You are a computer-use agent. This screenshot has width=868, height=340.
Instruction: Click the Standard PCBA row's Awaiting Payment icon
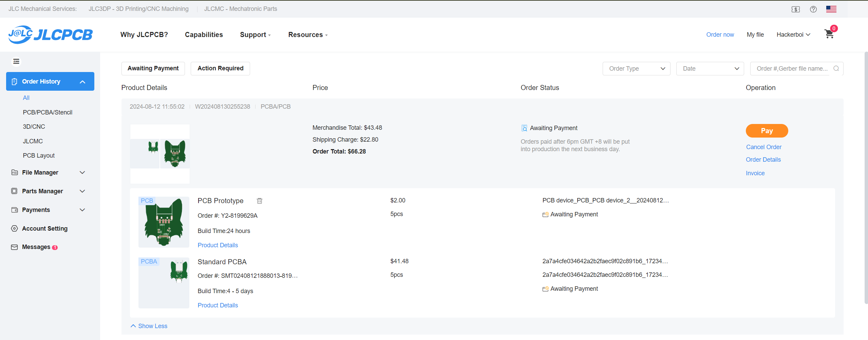click(545, 289)
